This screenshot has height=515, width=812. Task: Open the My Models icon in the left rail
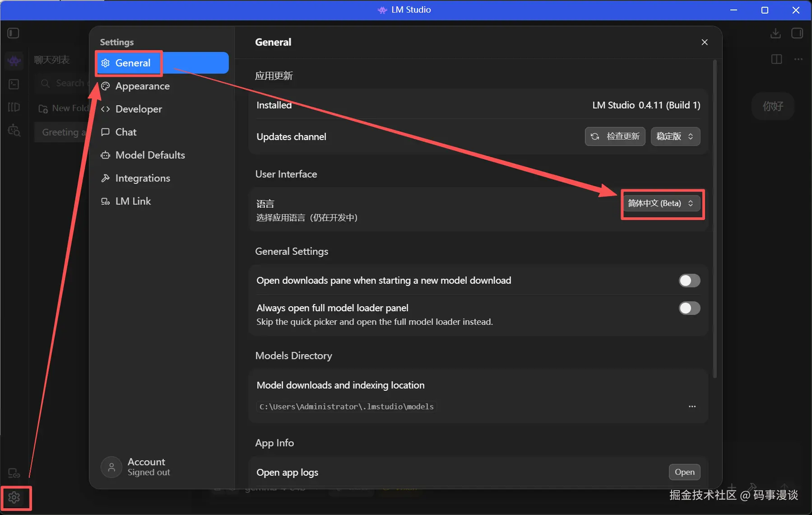(14, 107)
